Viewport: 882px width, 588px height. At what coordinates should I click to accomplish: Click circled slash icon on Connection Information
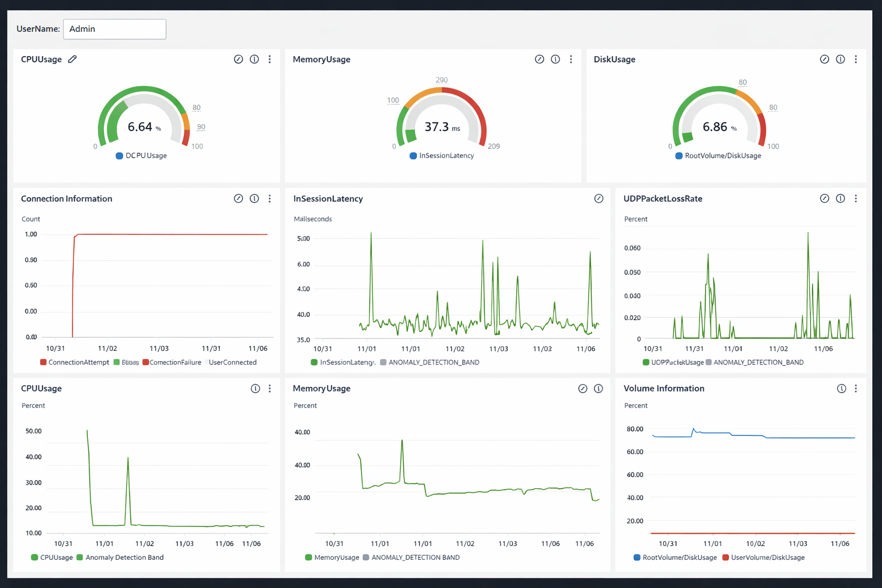click(x=238, y=199)
